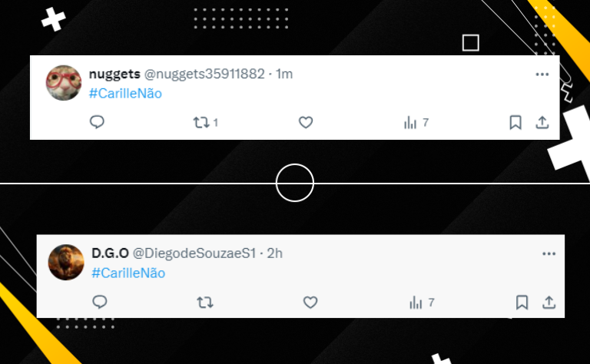Open #CarilleNão hashtag in D.G.O tweet
Image resolution: width=590 pixels, height=364 pixels.
click(x=128, y=273)
